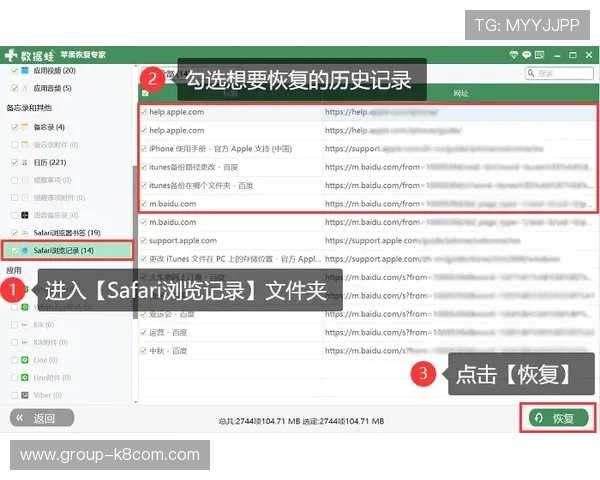Click the 语音备忘录 black icon
Viewport: 600px width, 480px height.
click(x=25, y=215)
